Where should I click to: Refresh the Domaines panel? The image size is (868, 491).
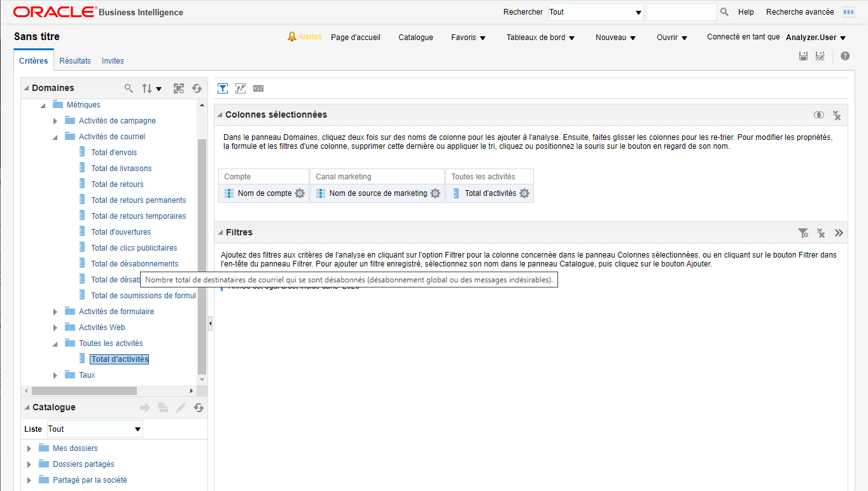[197, 88]
